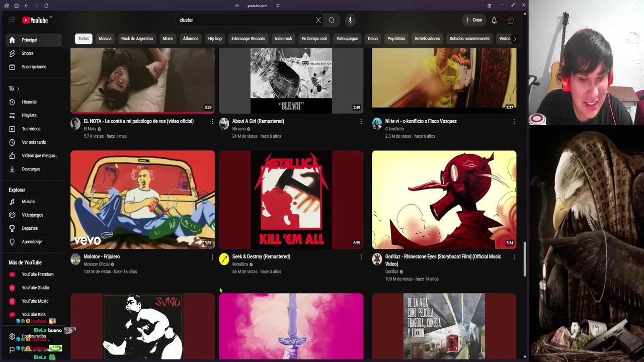The height and width of the screenshot is (362, 644).
Task: Select the Pop latino chip
Action: (x=396, y=39)
